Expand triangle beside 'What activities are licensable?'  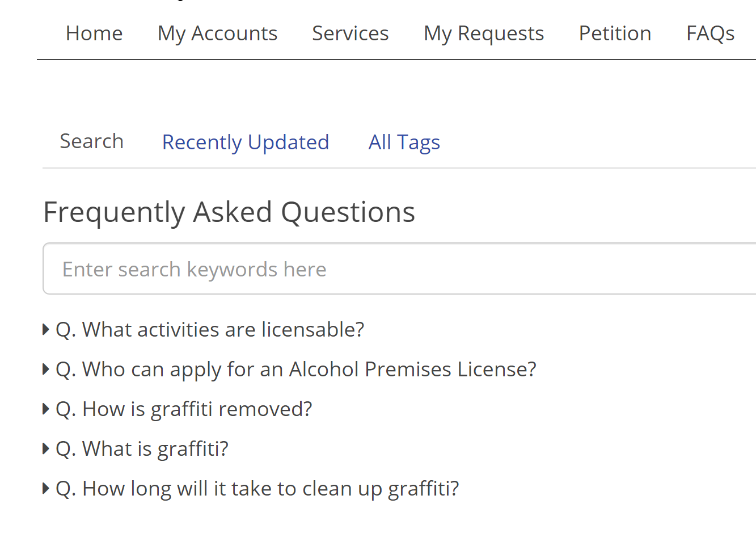[x=46, y=330]
